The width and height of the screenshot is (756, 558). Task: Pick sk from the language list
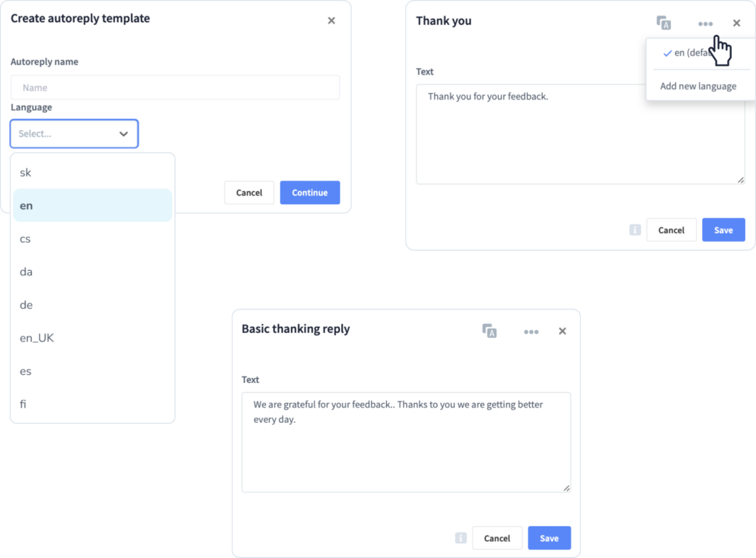point(92,173)
